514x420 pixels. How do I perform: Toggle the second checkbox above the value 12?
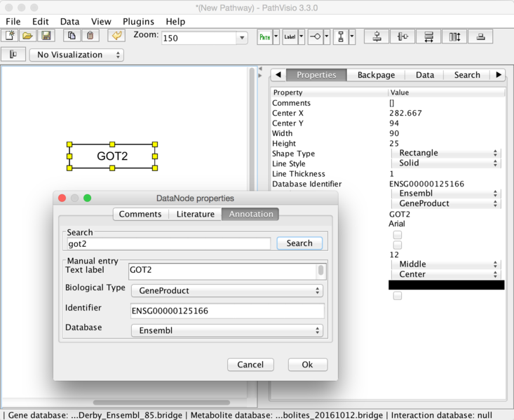tap(398, 245)
